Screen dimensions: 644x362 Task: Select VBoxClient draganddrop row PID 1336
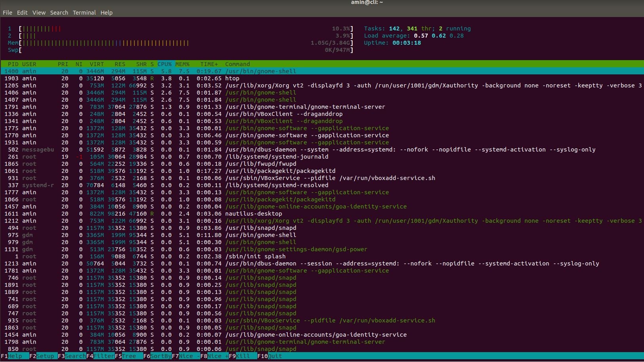[x=322, y=114]
